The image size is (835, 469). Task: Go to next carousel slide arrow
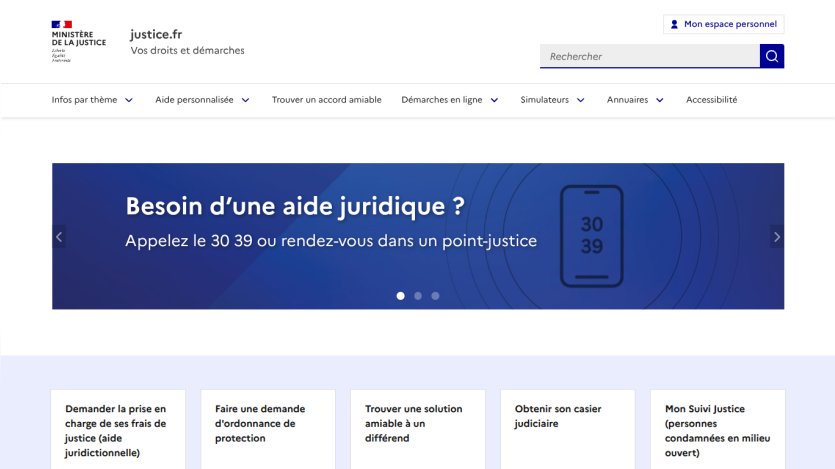point(777,237)
